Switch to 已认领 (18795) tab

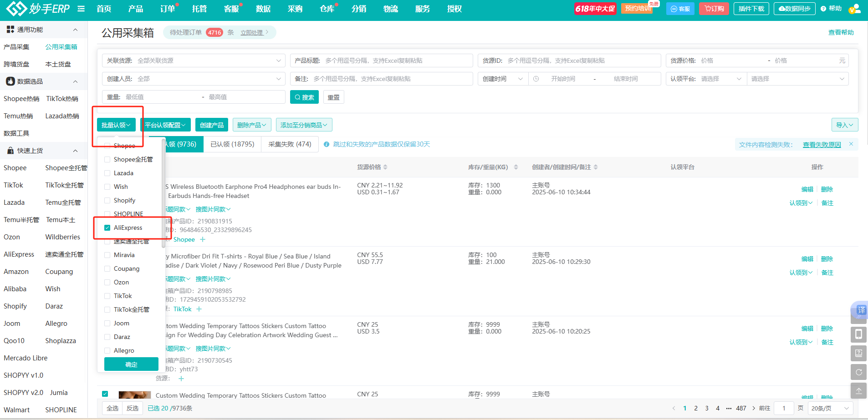pos(232,144)
